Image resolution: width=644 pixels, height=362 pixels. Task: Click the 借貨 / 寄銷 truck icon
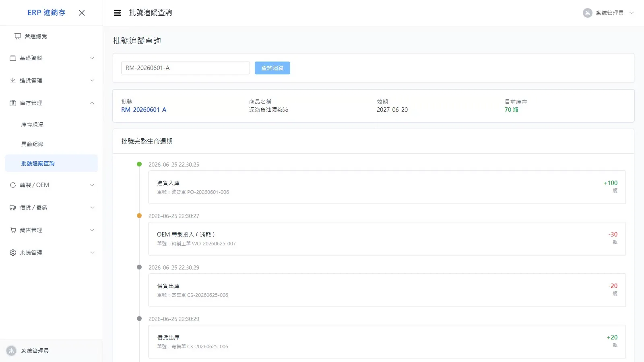(x=13, y=208)
